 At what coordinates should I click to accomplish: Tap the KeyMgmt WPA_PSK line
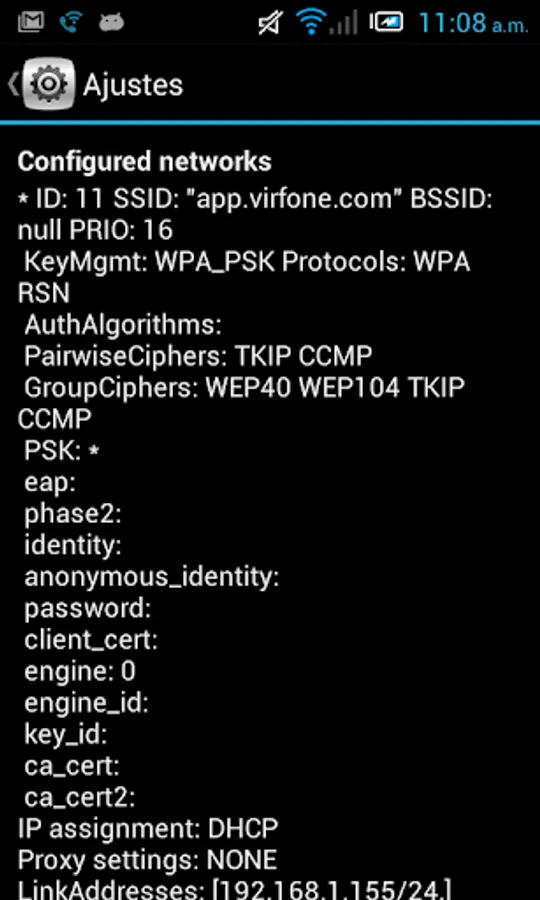click(x=244, y=277)
